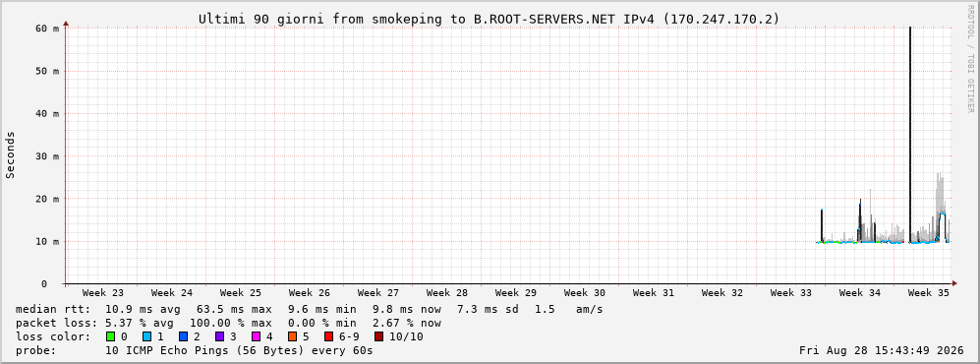
Task: Click the red 6-9 loss swatch
Action: [327, 337]
